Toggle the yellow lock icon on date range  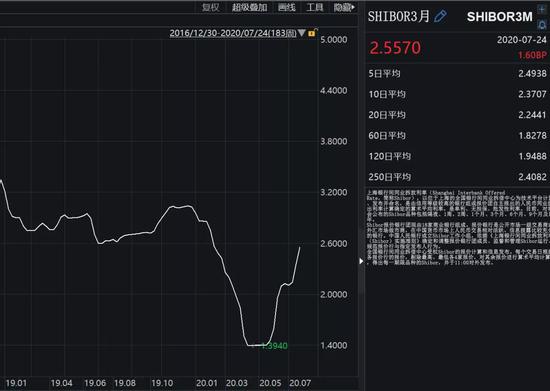tap(312, 33)
